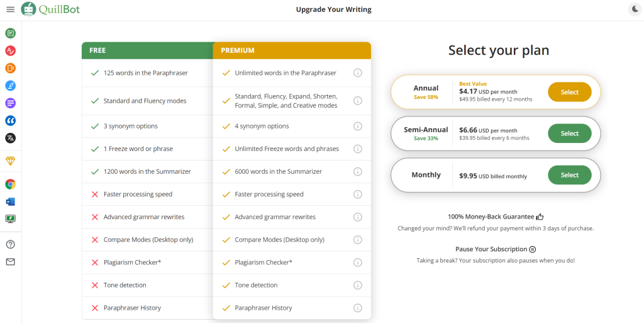Viewport: 644px width, 323px height.
Task: Click the Free 'Faster processing speed' row text
Action: click(x=138, y=194)
